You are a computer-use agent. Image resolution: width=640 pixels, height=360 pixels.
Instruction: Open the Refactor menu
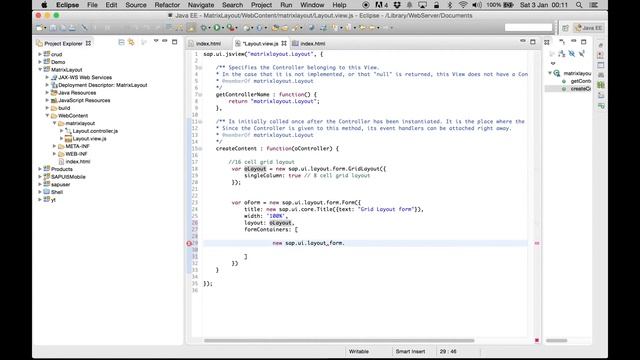point(167,5)
